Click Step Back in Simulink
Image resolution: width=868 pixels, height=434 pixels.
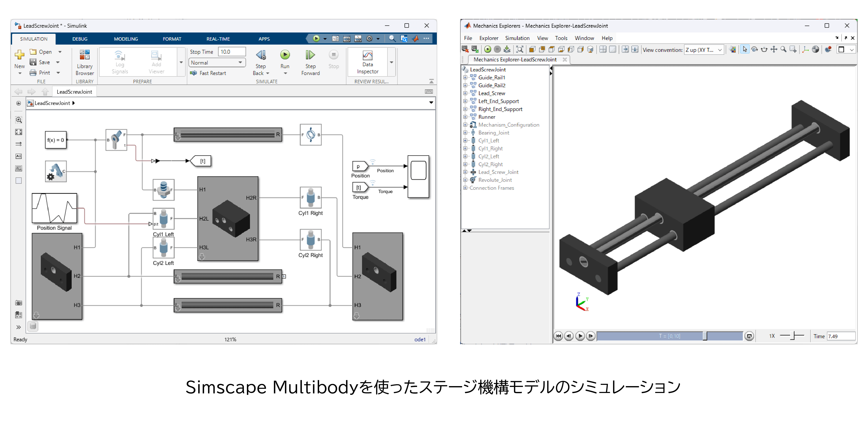click(x=261, y=62)
